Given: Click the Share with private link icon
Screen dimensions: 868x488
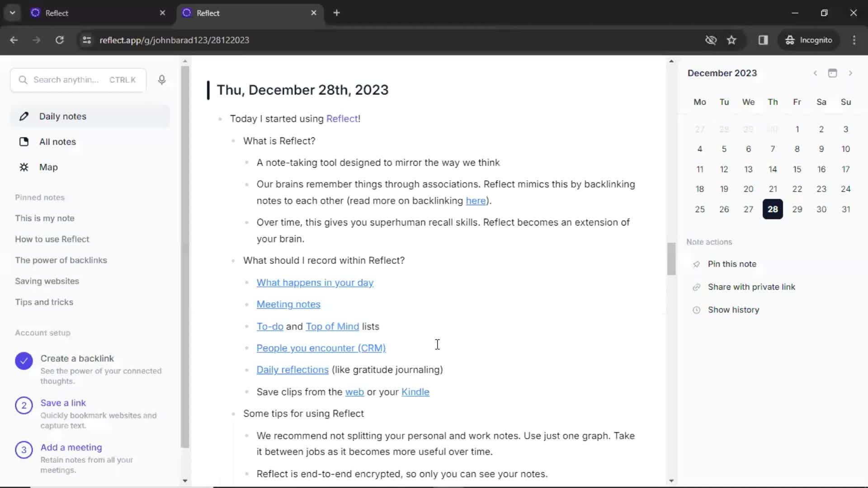Looking at the screenshot, I should click(x=696, y=286).
